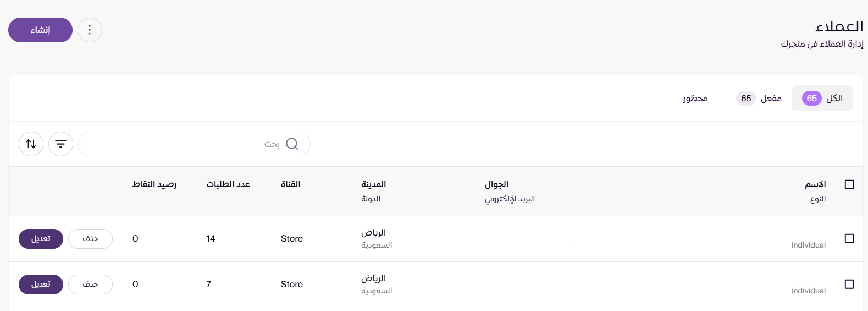Click the magnifier search icon
The image size is (868, 311).
(292, 144)
